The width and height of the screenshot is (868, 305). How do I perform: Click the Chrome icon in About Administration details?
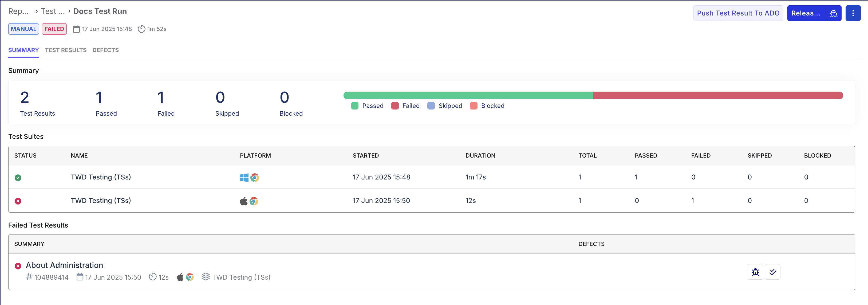190,277
